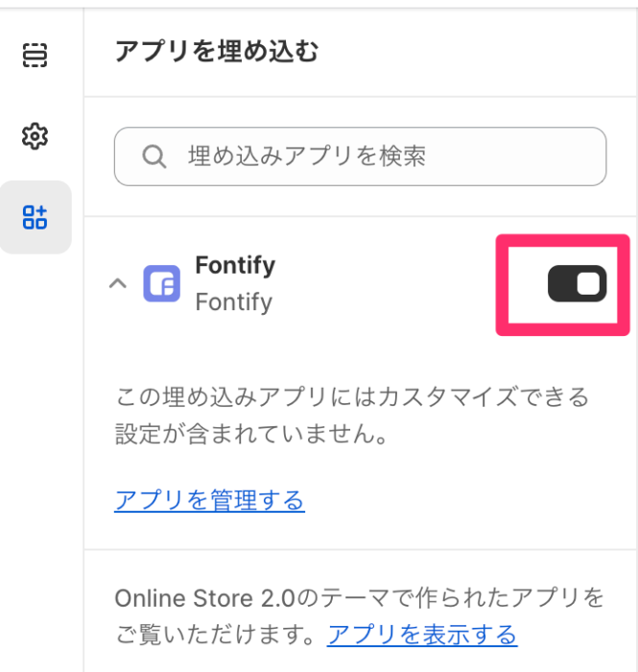Screen dimensions: 638x672
Task: Click the highlighted blue grid-plus apps tab
Action: (35, 217)
